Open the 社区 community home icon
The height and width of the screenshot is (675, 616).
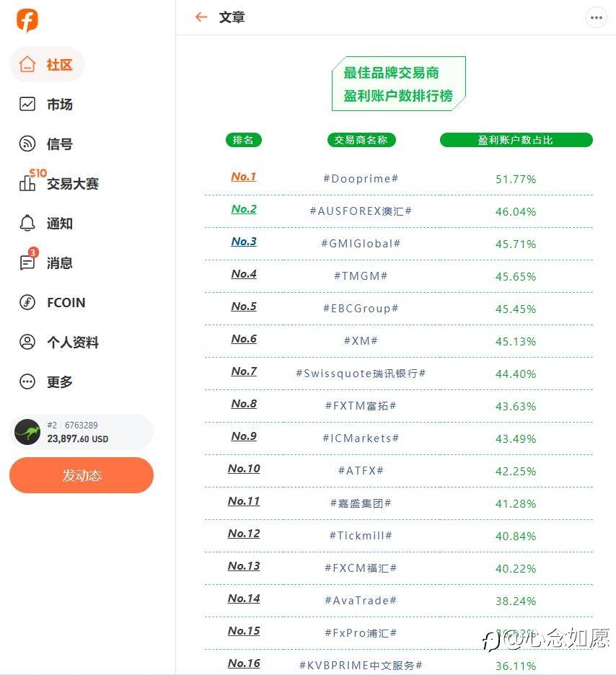[x=27, y=65]
